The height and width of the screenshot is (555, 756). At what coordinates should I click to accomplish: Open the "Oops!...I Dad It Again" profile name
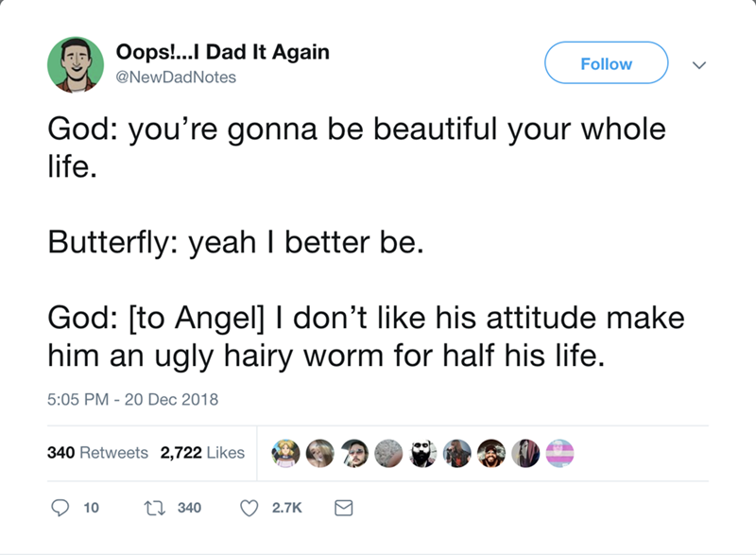pyautogui.click(x=221, y=53)
